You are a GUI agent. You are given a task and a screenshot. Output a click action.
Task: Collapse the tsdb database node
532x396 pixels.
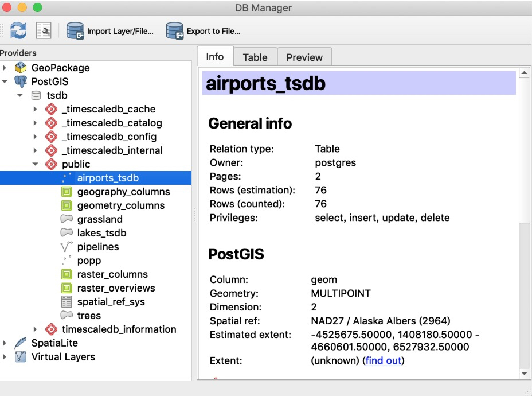tap(20, 95)
